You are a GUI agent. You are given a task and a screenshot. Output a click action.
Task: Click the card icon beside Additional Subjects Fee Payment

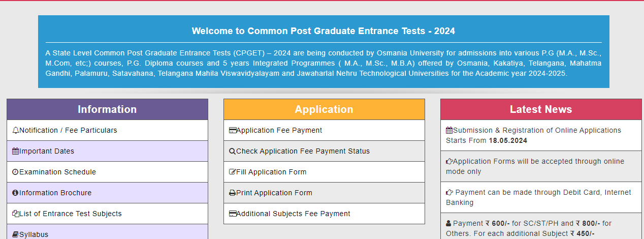[x=233, y=214]
